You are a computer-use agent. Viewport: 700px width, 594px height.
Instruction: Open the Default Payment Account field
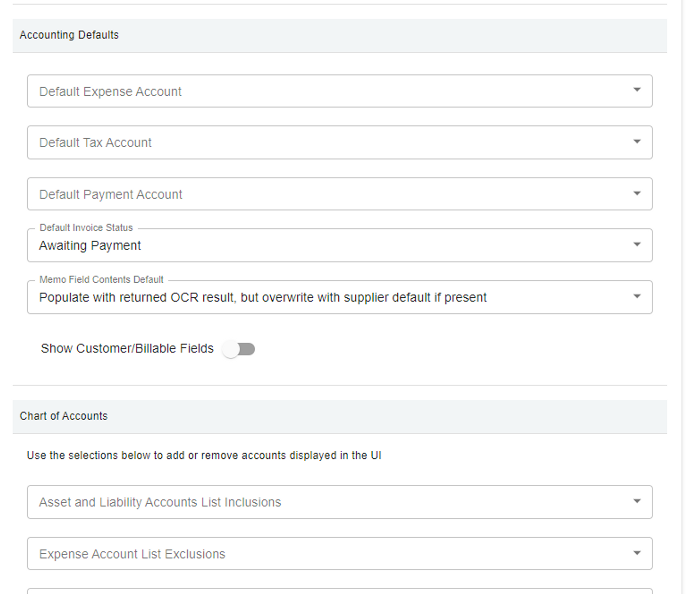[315, 194]
